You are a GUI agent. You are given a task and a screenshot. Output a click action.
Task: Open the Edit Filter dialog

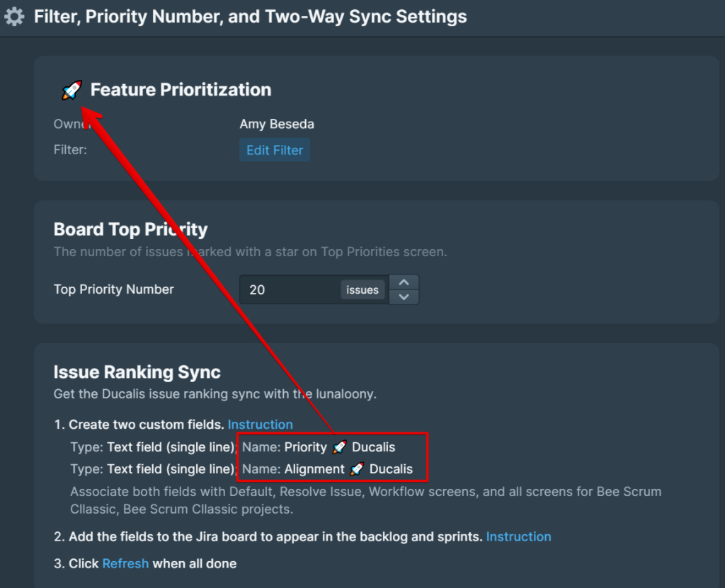[275, 150]
